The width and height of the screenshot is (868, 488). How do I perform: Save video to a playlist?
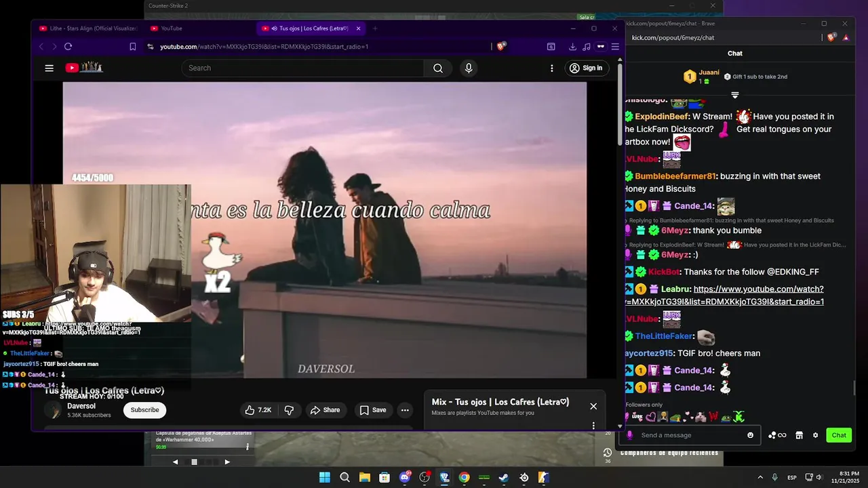tap(373, 410)
